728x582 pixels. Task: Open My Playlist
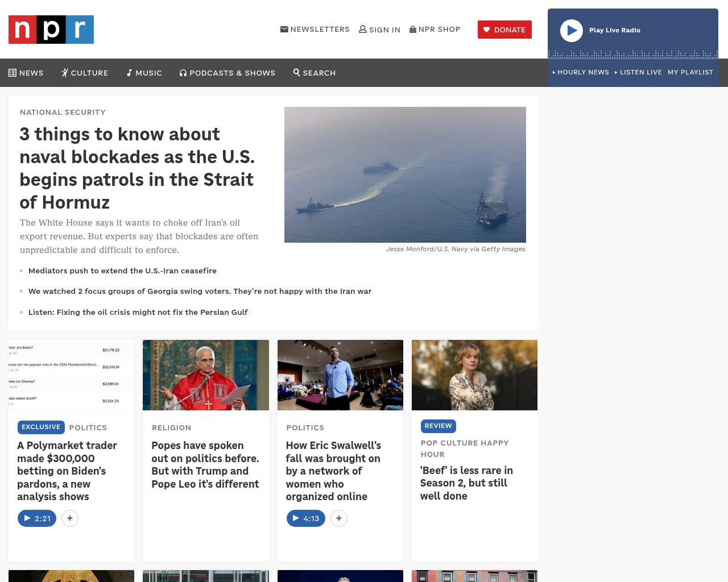690,72
